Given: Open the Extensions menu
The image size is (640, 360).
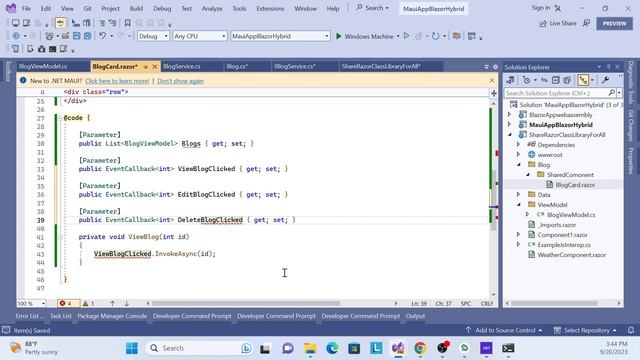Looking at the screenshot, I should click(270, 8).
